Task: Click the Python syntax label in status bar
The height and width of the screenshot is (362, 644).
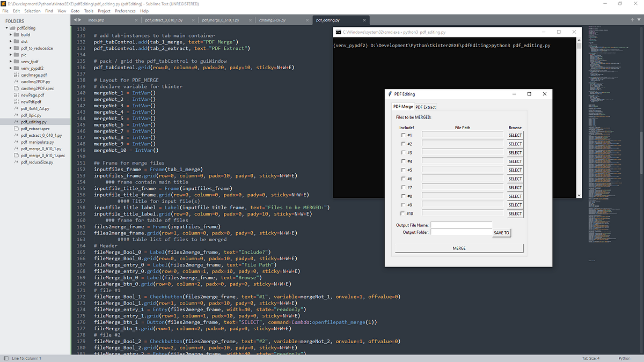Action: [624, 358]
